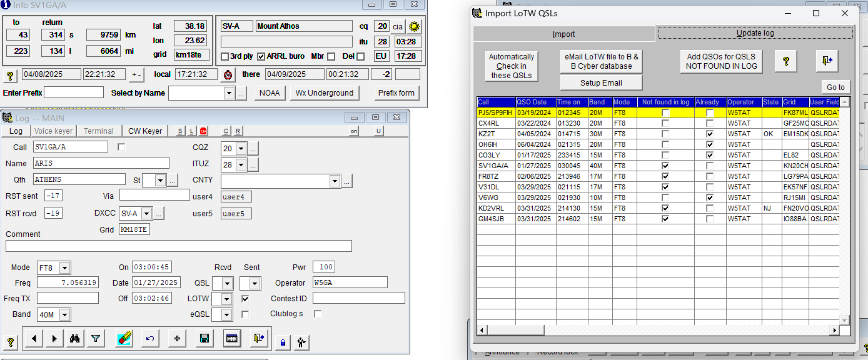868x360 pixels.
Task: Toggle the 3rd pty checkbox
Action: point(225,56)
